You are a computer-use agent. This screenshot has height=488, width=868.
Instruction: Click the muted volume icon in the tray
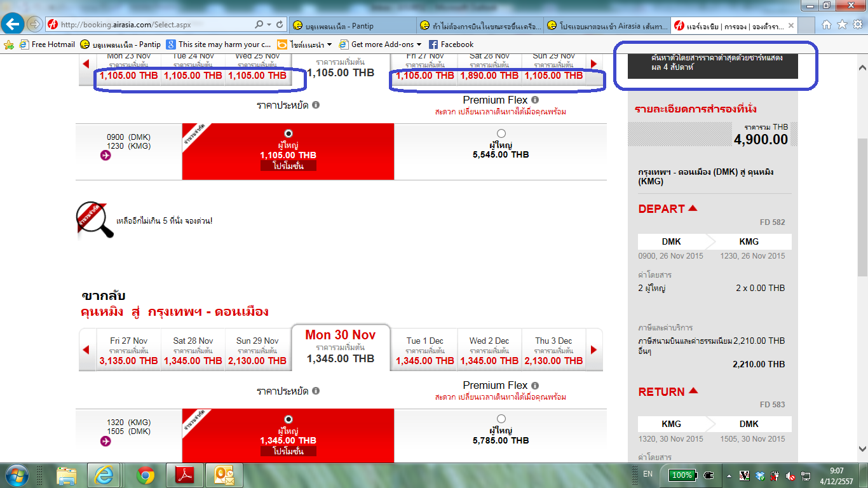point(790,475)
